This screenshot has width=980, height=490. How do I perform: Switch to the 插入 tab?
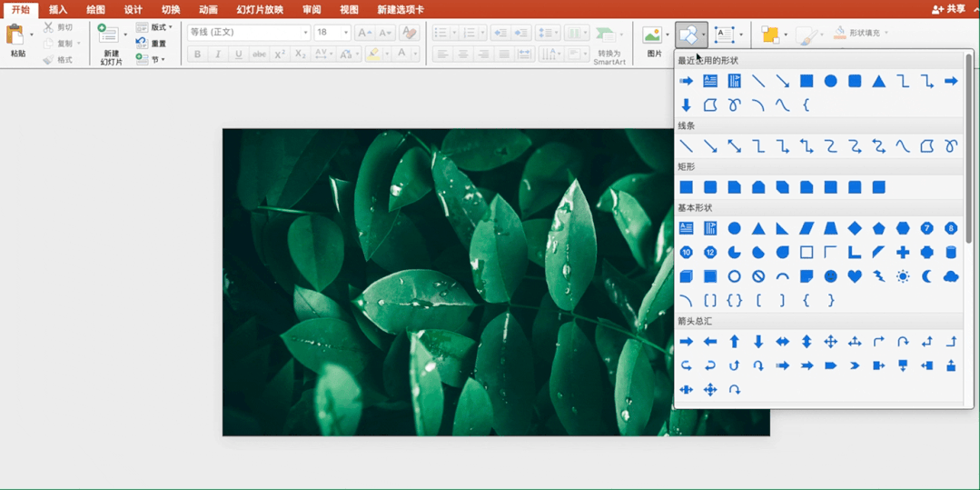(x=58, y=9)
